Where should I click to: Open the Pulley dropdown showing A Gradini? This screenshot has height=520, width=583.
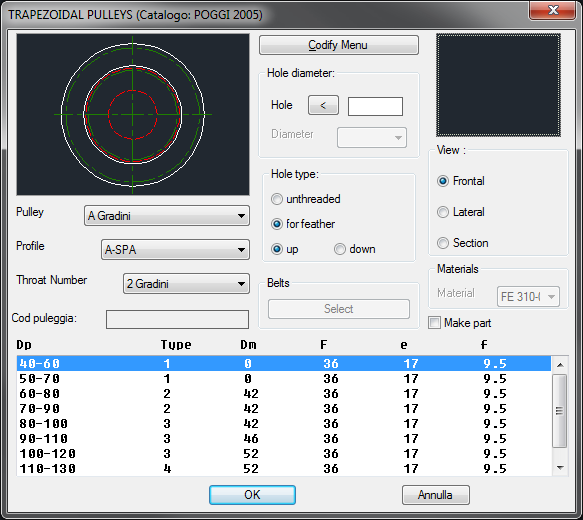tap(167, 216)
